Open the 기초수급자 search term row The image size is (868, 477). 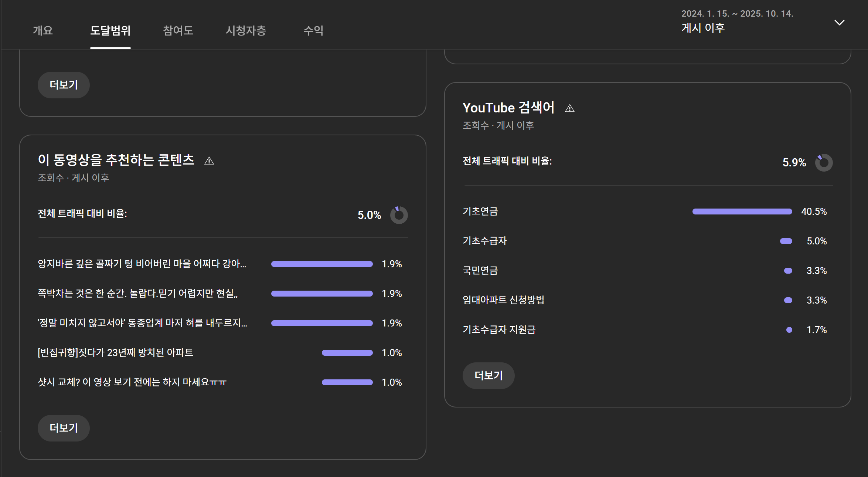tap(484, 241)
